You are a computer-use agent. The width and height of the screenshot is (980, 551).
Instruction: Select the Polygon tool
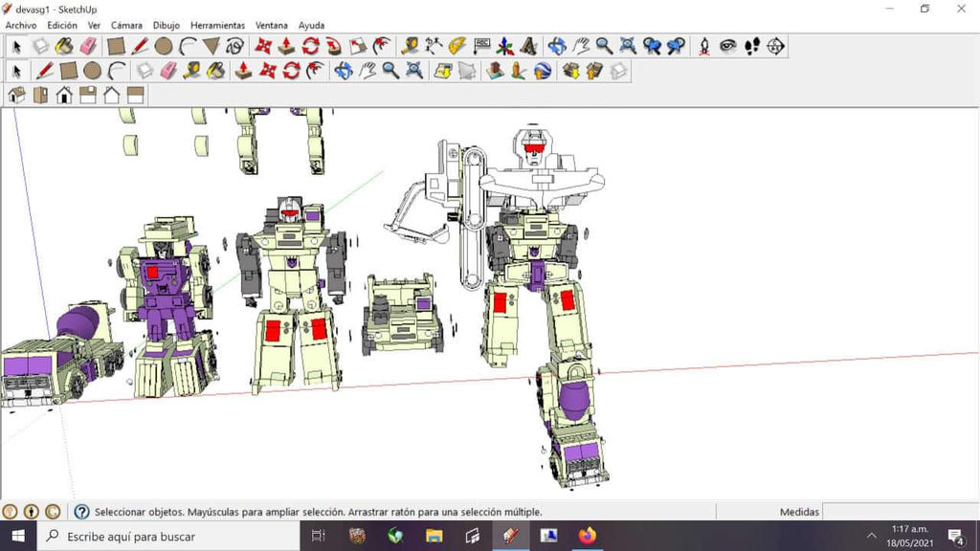coord(212,46)
